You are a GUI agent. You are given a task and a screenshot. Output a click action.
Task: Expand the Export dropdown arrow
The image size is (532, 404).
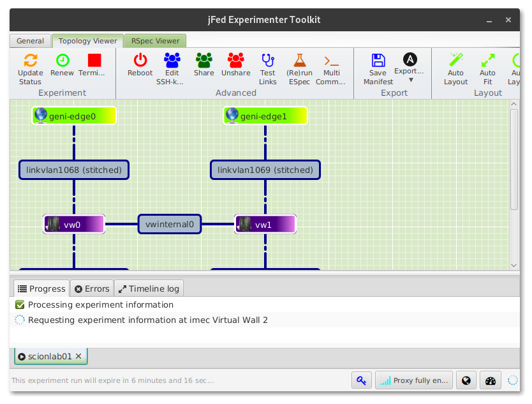pyautogui.click(x=411, y=80)
